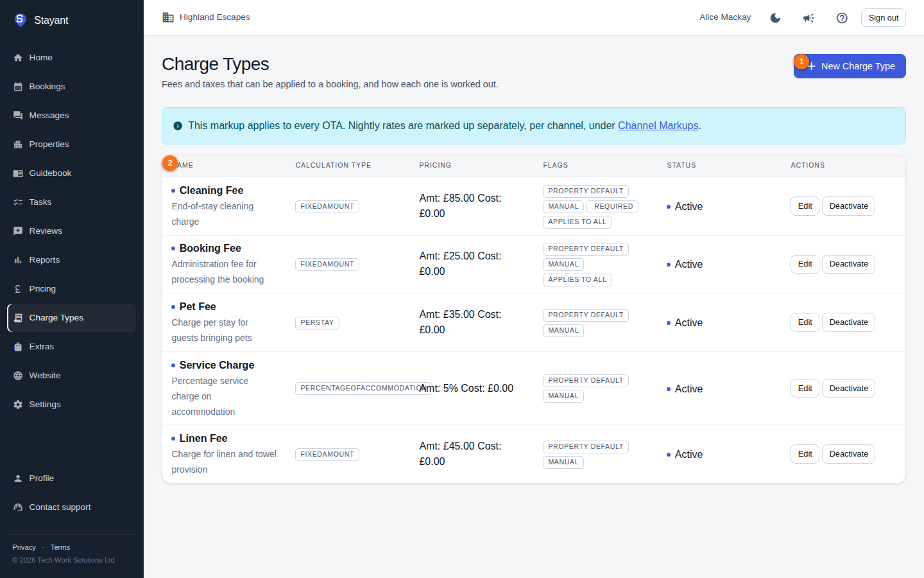Viewport: 924px width, 578px height.
Task: Click the Website globe icon
Action: [18, 376]
